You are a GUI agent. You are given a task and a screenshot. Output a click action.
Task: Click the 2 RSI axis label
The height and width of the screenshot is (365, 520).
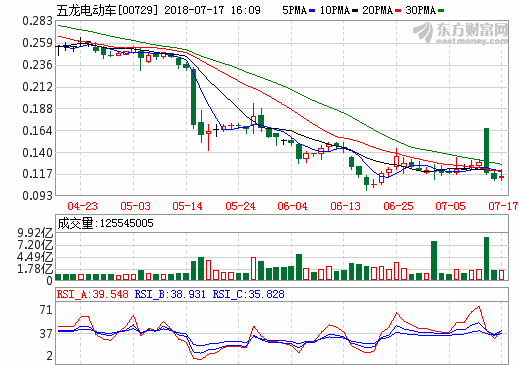click(50, 356)
